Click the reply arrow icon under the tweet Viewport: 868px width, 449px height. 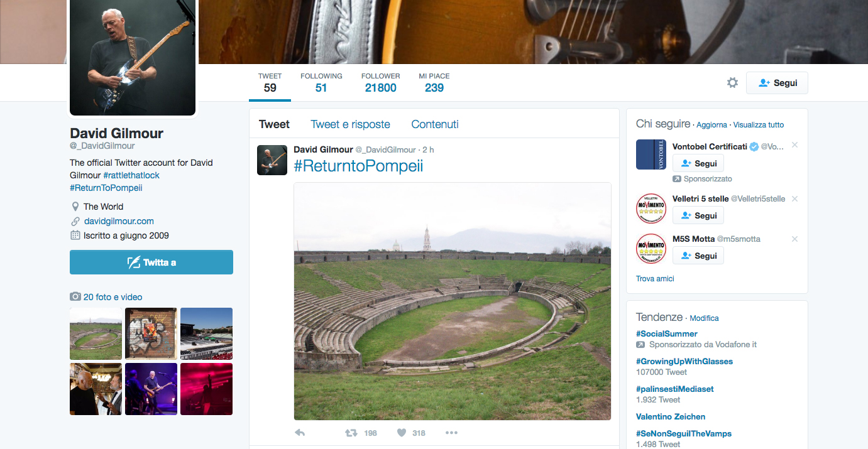(x=300, y=433)
